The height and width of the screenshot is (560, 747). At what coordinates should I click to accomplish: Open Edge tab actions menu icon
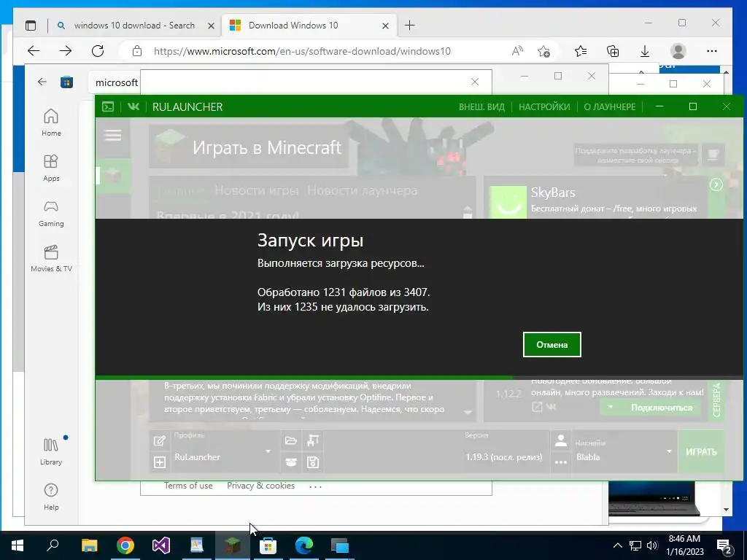pyautogui.click(x=31, y=26)
